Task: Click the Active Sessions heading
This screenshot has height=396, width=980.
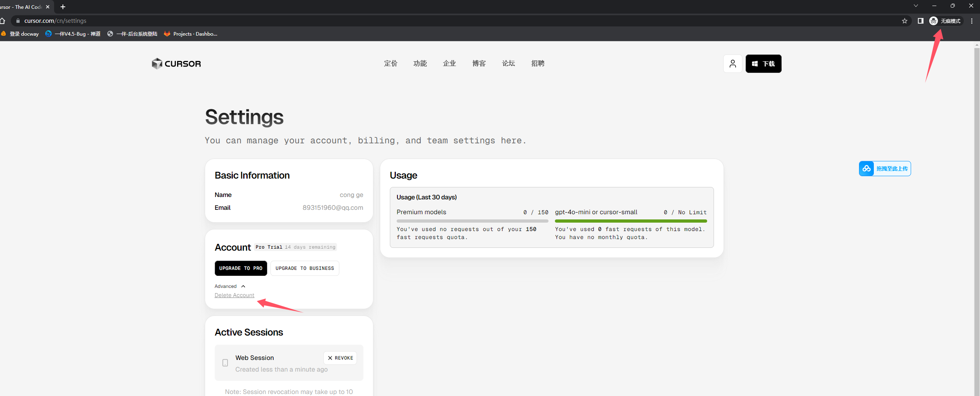Action: (249, 332)
